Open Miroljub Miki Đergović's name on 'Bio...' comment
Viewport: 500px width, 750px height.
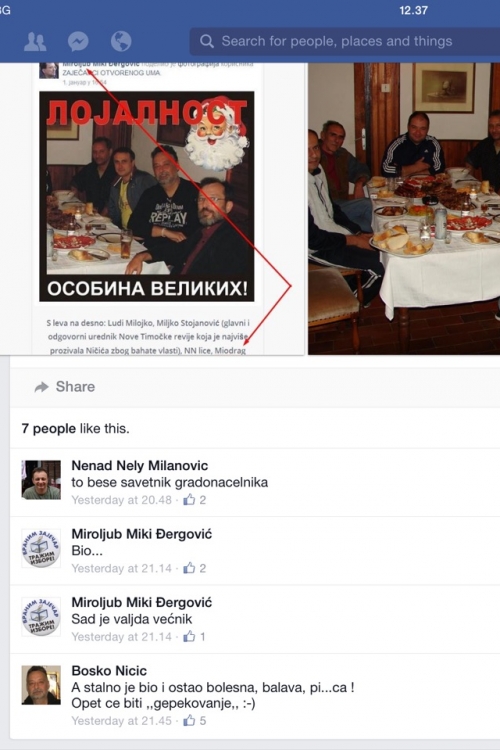coord(142,534)
